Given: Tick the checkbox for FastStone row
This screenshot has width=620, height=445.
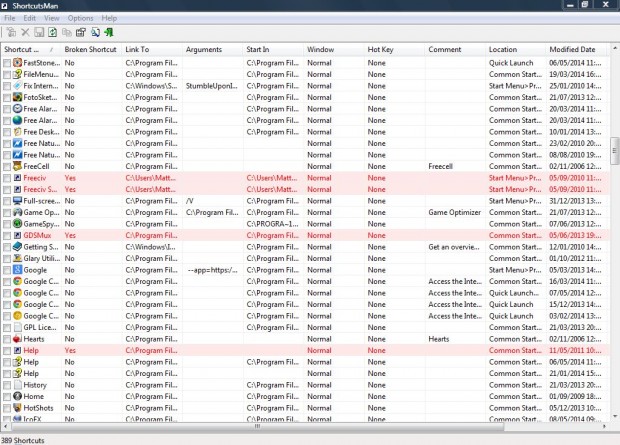Looking at the screenshot, I should (7, 63).
